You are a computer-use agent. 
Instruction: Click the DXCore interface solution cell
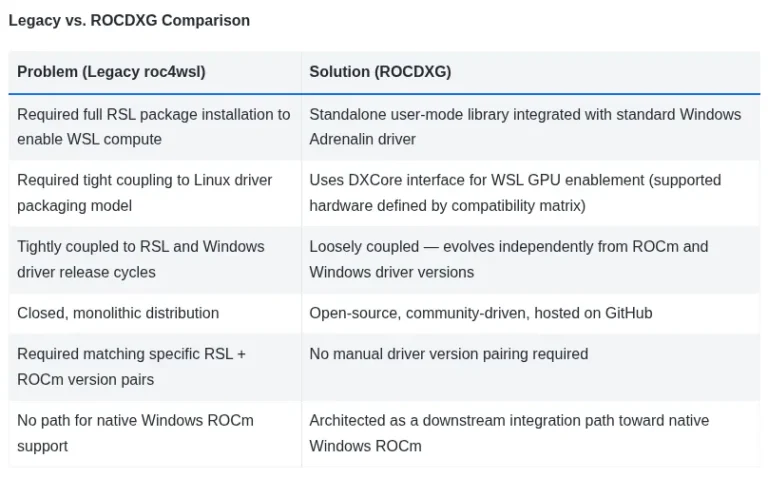(x=515, y=193)
